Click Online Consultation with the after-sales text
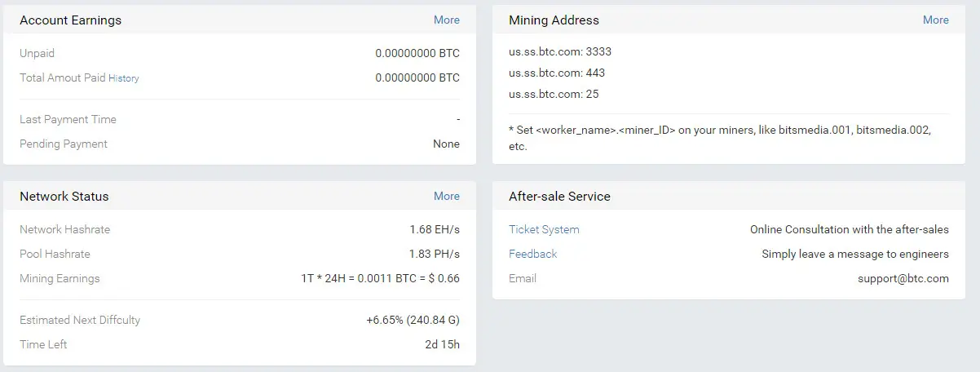The image size is (980, 372). (850, 229)
